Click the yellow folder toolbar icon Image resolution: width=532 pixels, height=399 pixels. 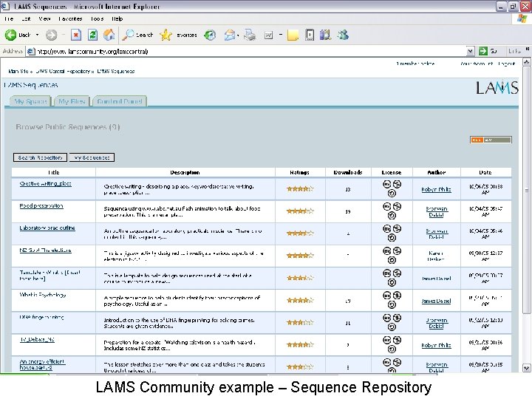[293, 35]
